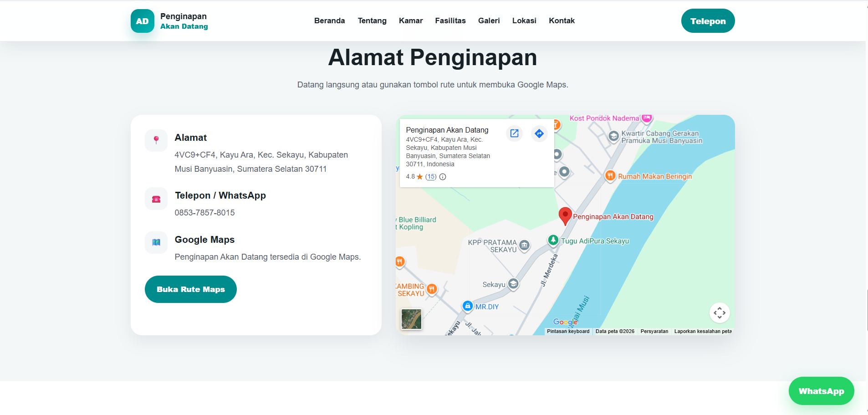Click the Tugu AdiPura Sekayu marker
This screenshot has height=415, width=868.
click(x=553, y=240)
